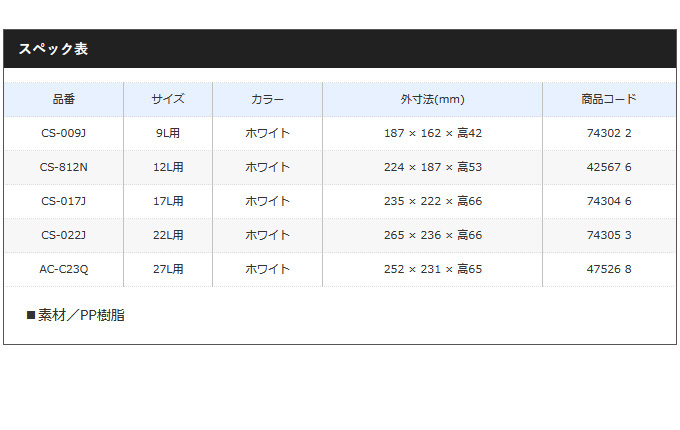The image size is (680, 430).
Task: Click product number CS-812N
Action: click(x=64, y=167)
